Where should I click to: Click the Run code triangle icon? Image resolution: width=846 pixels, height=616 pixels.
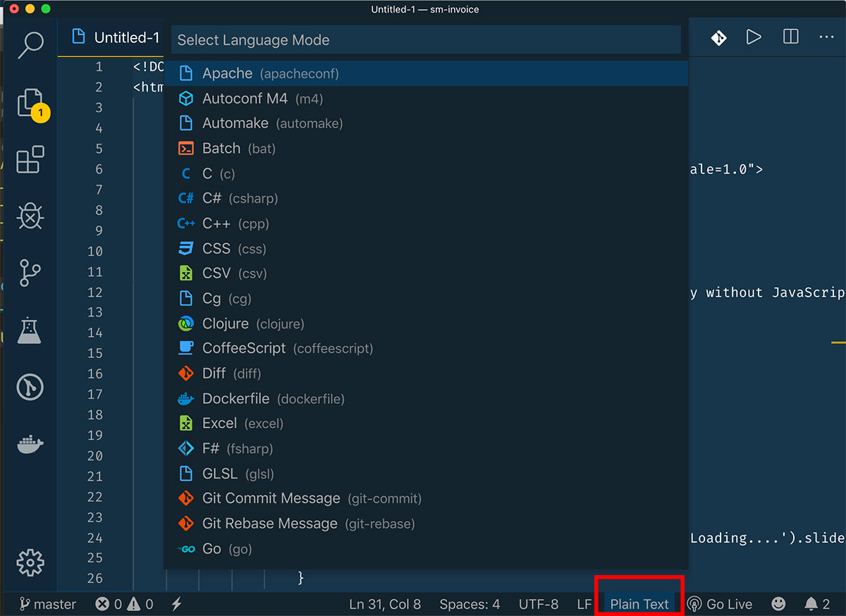coord(754,37)
